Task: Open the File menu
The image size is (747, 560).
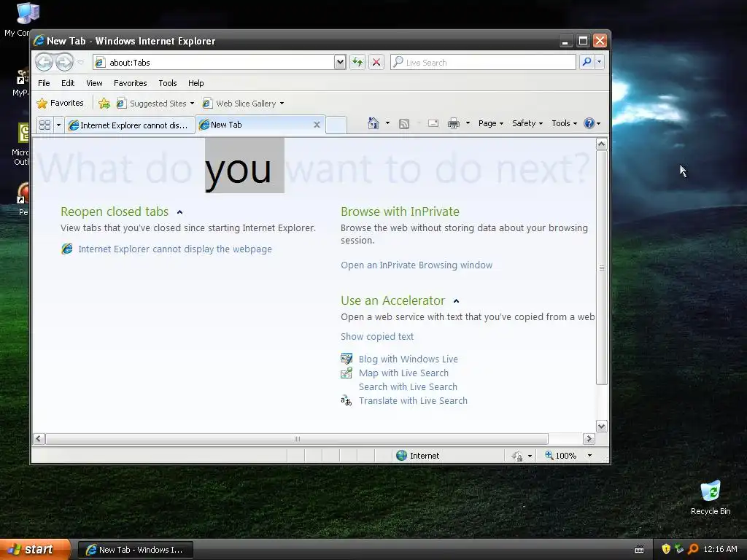Action: pyautogui.click(x=44, y=83)
